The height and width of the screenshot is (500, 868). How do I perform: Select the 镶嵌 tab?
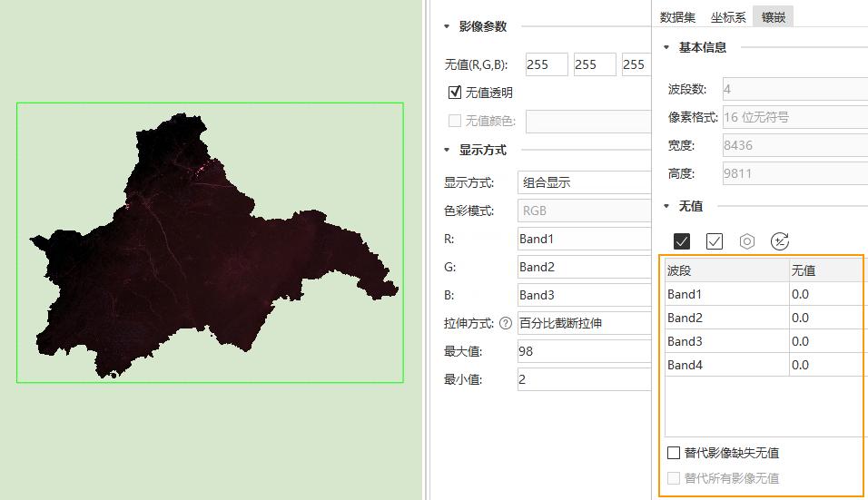(x=774, y=16)
